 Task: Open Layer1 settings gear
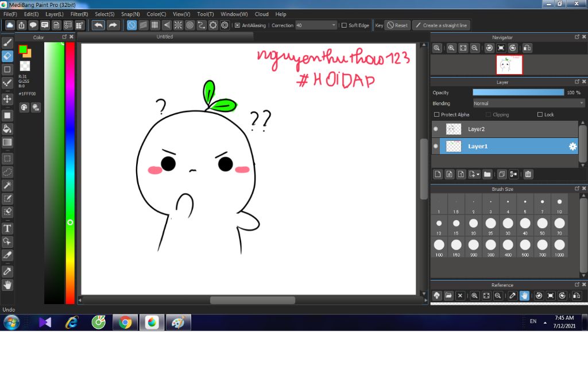572,147
